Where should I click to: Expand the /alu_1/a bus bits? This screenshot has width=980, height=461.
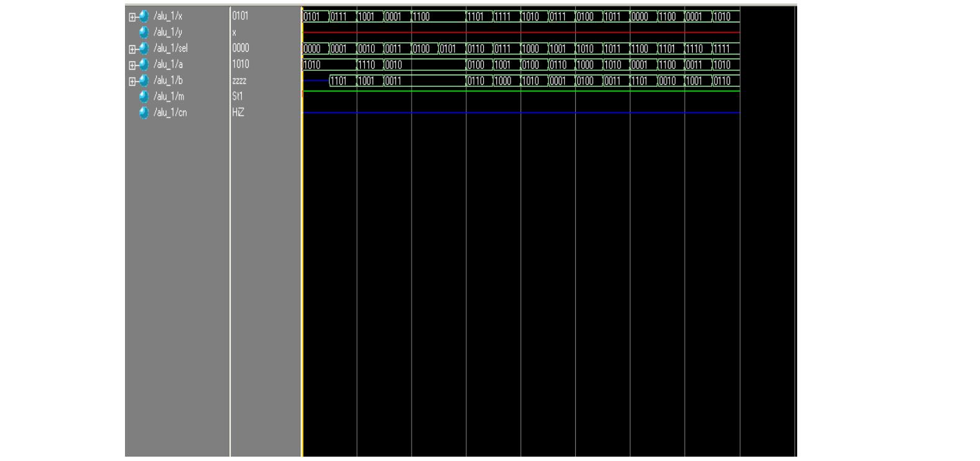point(132,65)
